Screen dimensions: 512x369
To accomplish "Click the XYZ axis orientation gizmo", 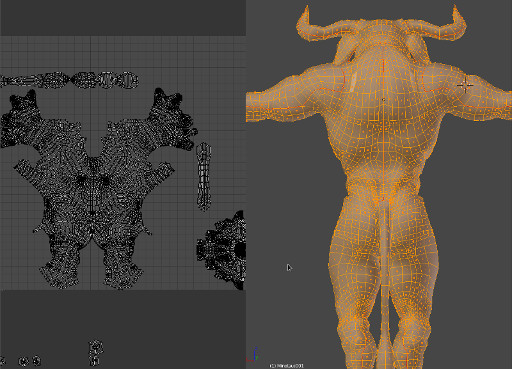I will click(253, 355).
